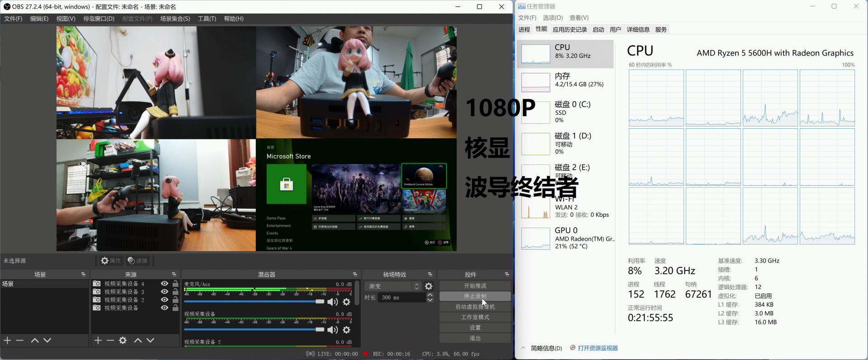This screenshot has height=360, width=868.
Task: Switch to the 详细信息 tab in Task Manager
Action: 638,29
